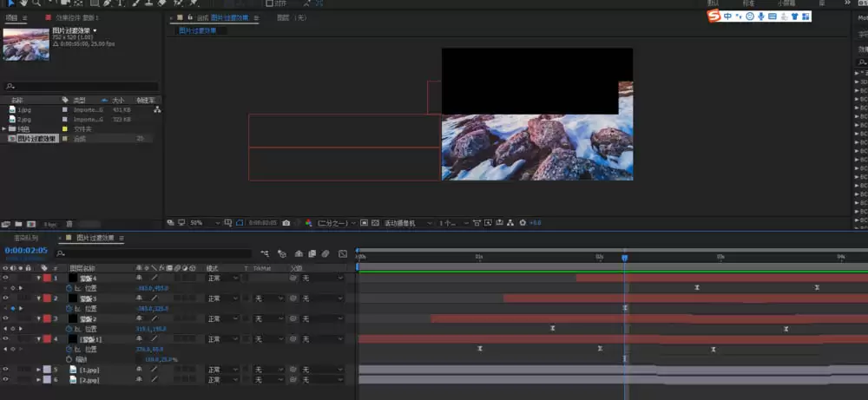
Task: Switch to the render queue tab
Action: click(x=26, y=238)
